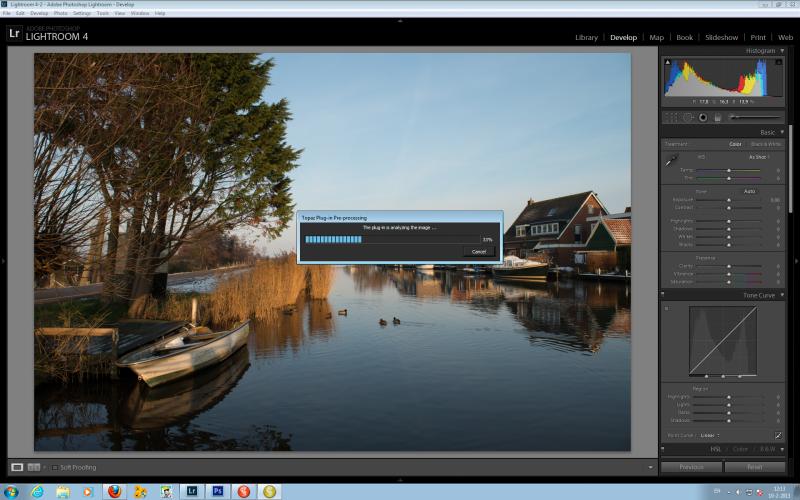
Task: Switch to the Book module
Action: point(684,37)
